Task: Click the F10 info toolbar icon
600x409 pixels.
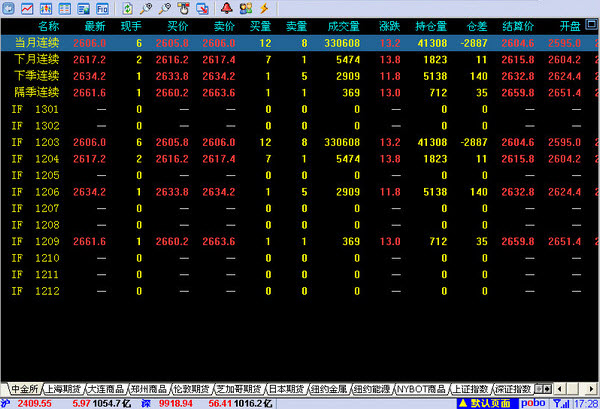Action: coord(102,8)
